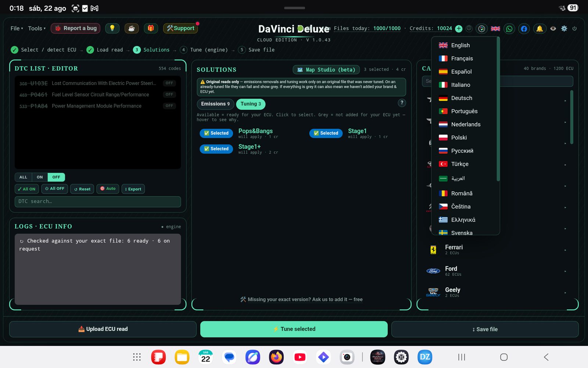Click the Geely brand logo

433,292
